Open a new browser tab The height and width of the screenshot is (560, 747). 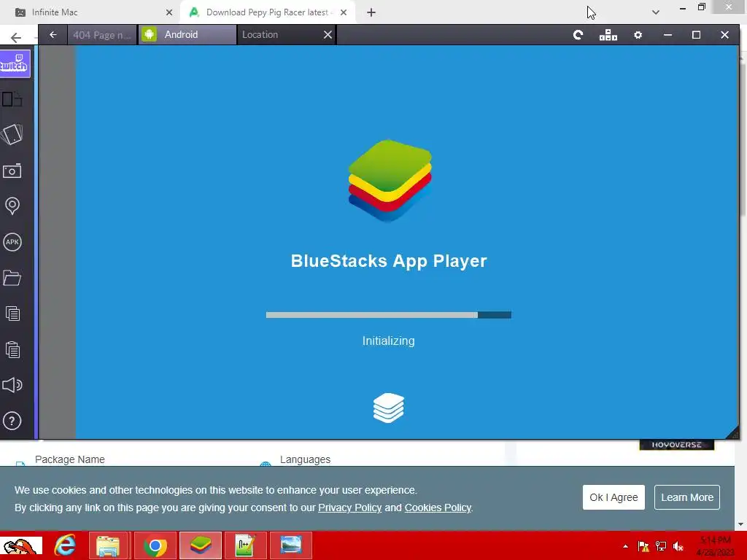tap(371, 12)
